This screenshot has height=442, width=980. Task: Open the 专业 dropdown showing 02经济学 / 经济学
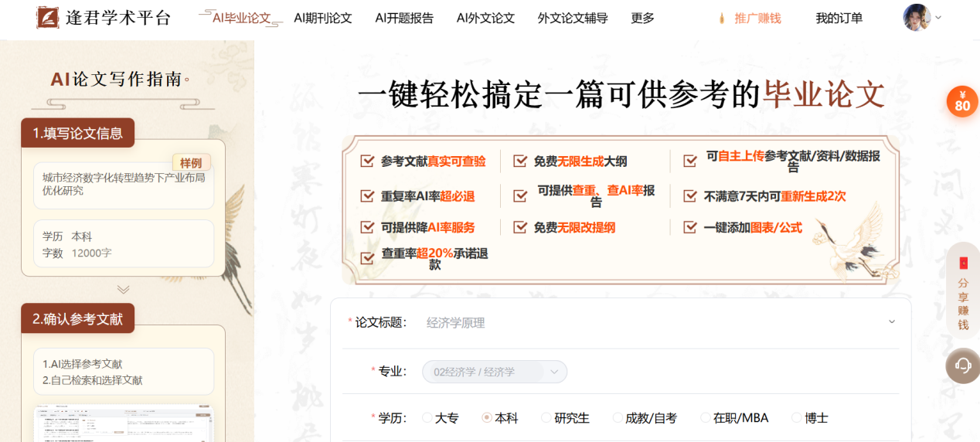[495, 372]
